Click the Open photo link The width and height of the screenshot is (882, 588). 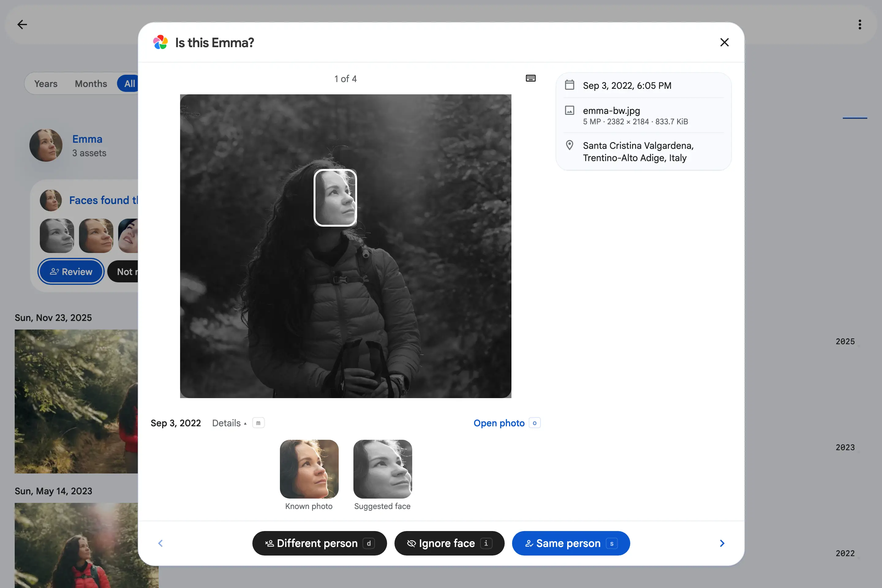499,423
